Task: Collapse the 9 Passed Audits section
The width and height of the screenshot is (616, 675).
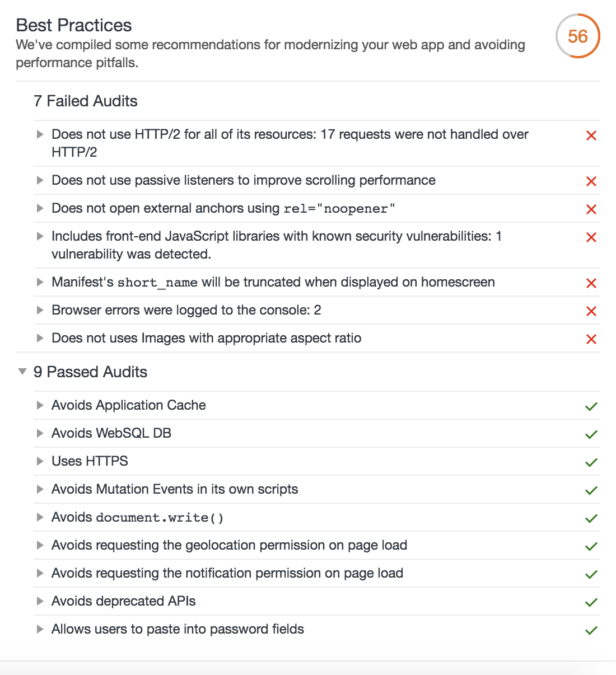Action: coord(22,372)
